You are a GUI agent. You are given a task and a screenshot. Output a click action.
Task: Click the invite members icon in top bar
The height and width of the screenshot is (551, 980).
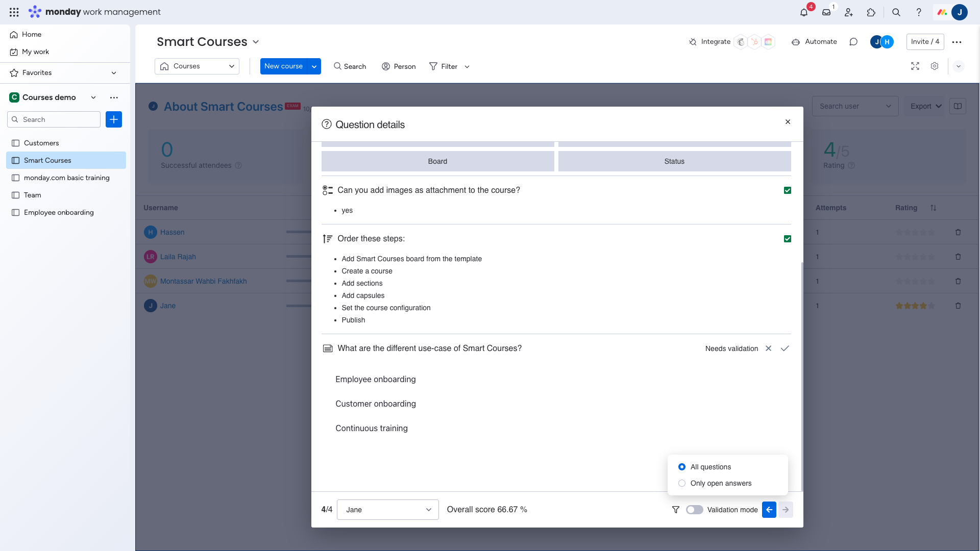849,12
